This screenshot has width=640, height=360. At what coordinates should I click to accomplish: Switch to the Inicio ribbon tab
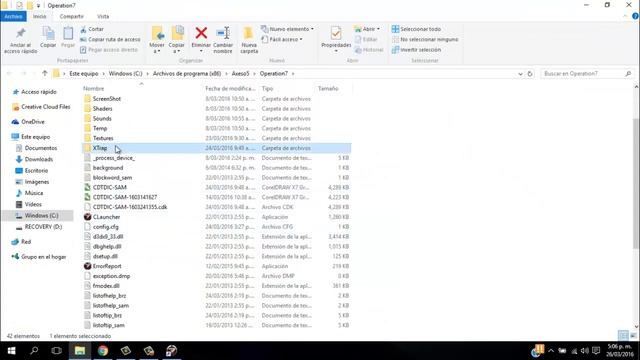40,17
